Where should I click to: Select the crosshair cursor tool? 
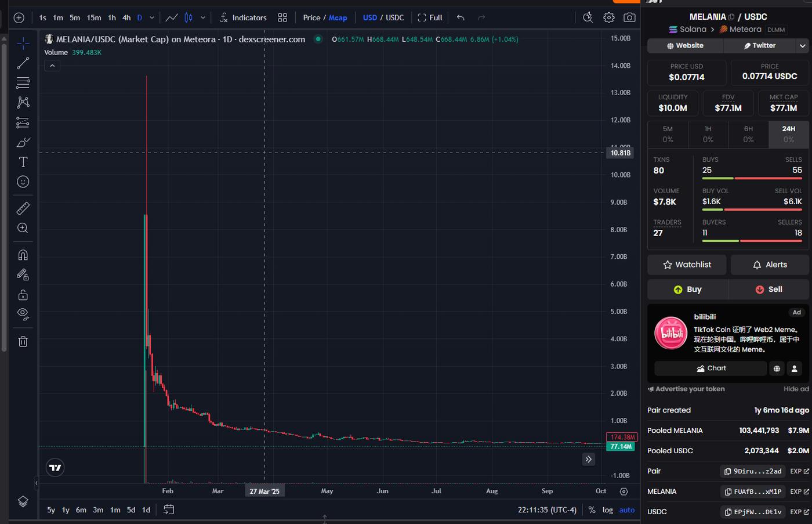point(23,44)
